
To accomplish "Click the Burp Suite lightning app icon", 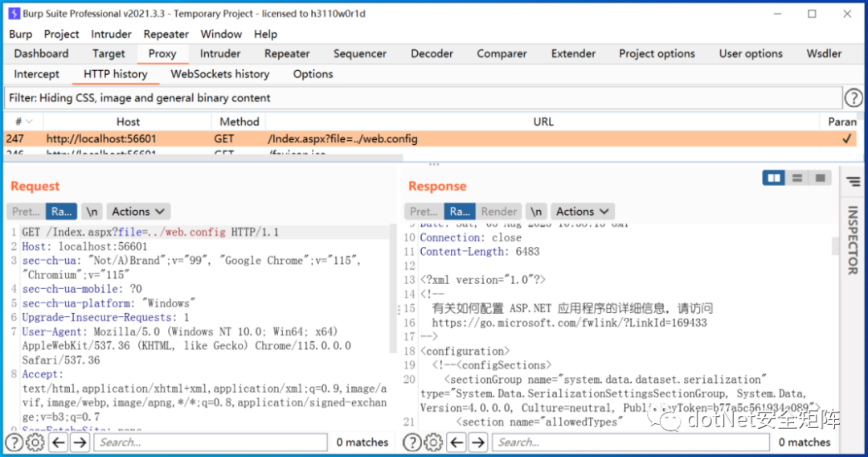I will [x=14, y=14].
